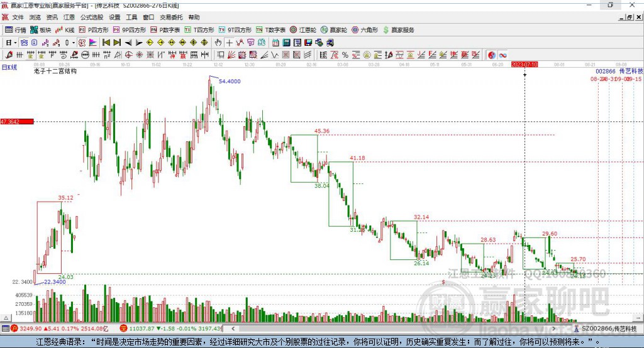The width and height of the screenshot is (644, 348).
Task: Open the 浏览 menu
Action: pyautogui.click(x=35, y=17)
